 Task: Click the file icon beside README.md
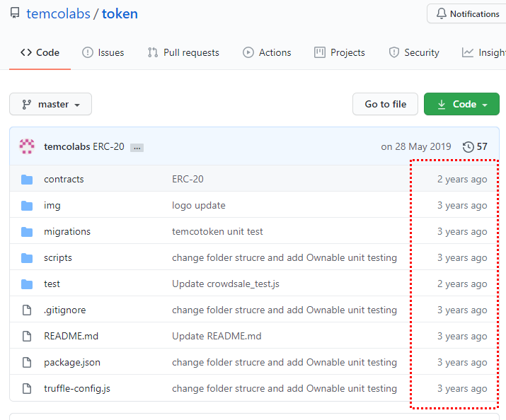27,336
